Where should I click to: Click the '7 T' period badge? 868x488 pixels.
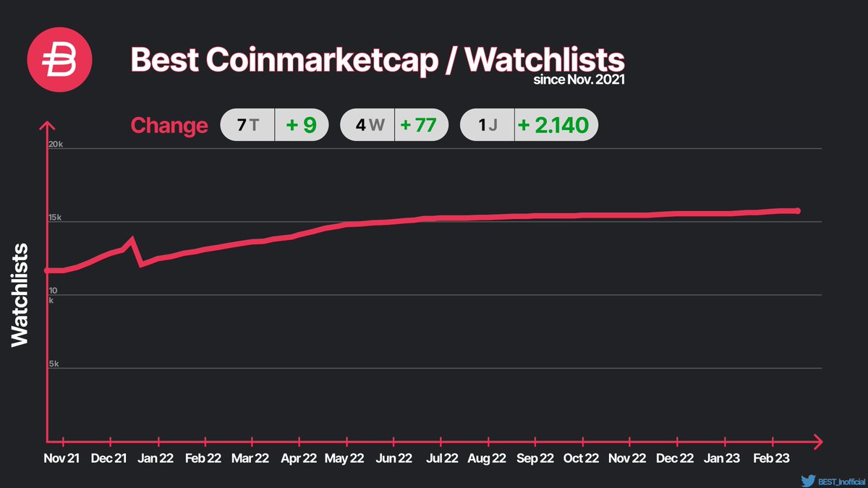point(247,126)
